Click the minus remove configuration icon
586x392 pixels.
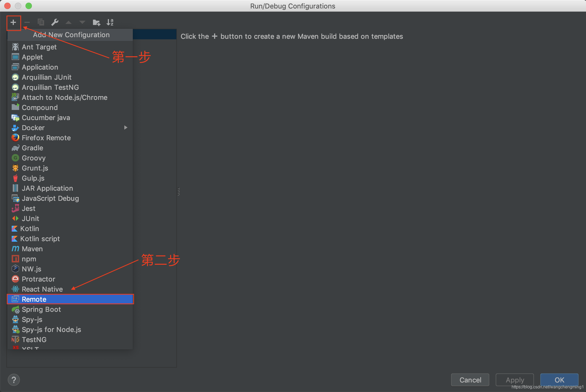(x=27, y=23)
